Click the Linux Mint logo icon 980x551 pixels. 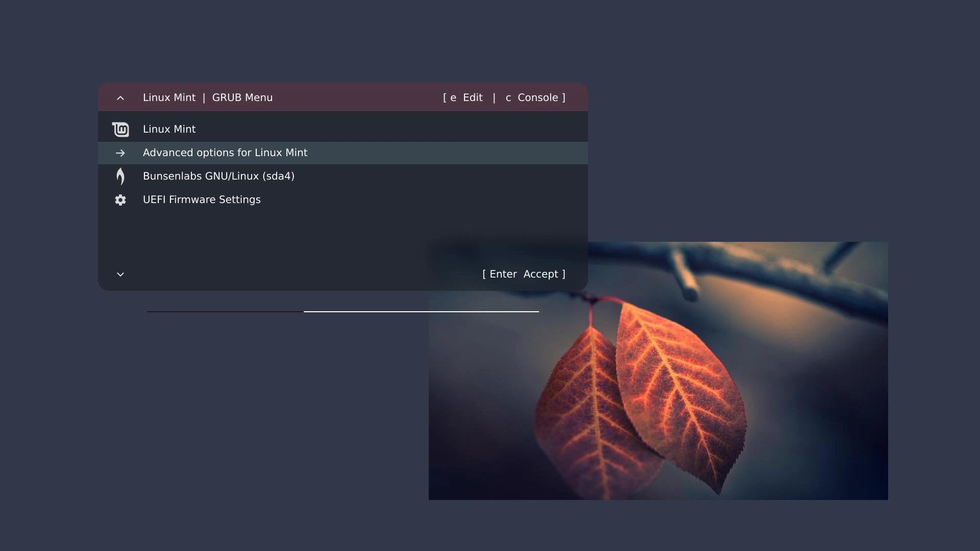120,130
